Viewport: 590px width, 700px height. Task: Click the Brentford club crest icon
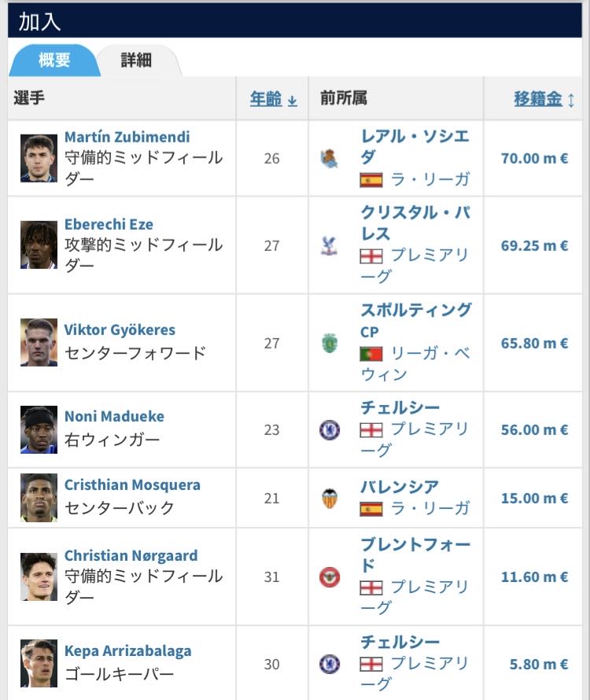coord(330,577)
